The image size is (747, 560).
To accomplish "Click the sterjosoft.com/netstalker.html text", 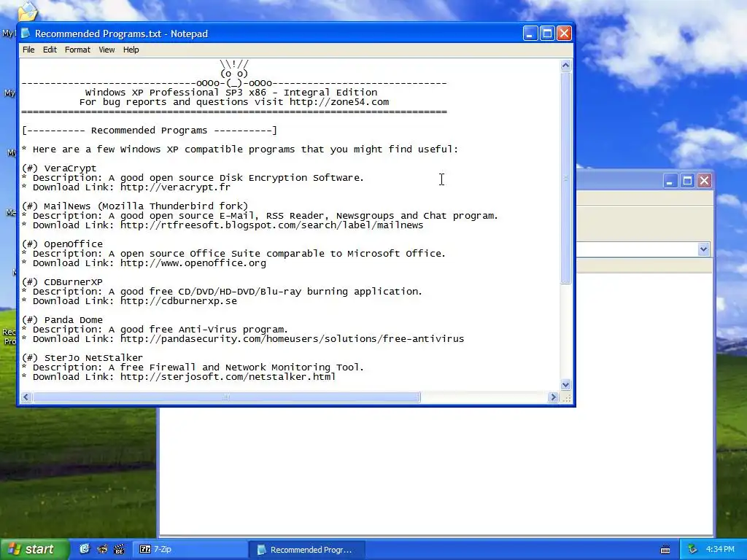I will (x=228, y=377).
